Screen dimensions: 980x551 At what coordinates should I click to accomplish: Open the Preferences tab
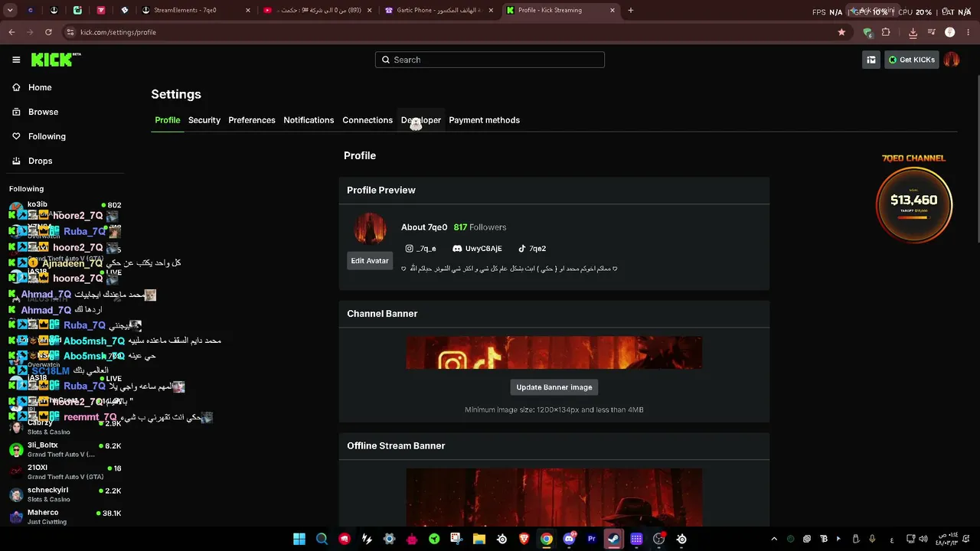tap(252, 120)
